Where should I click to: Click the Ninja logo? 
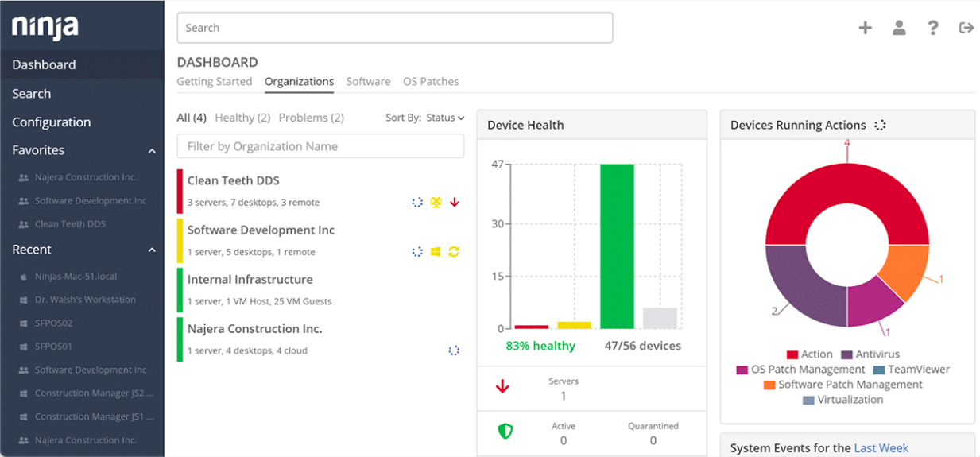click(x=45, y=27)
